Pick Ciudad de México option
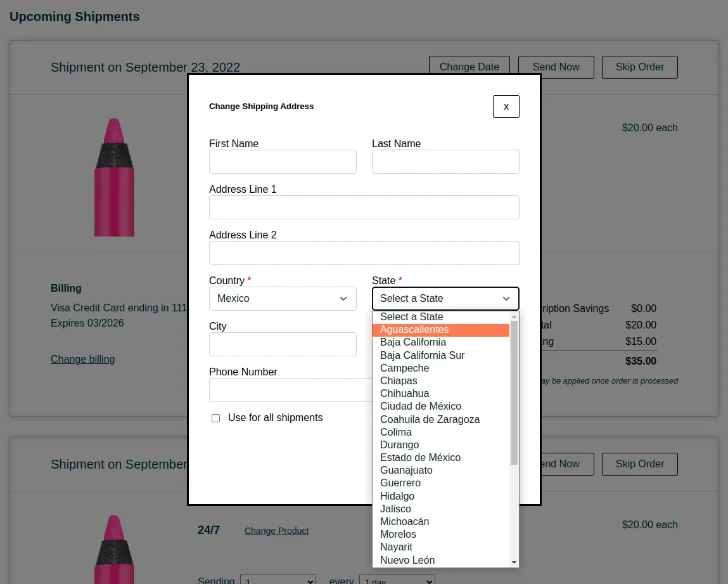 pyautogui.click(x=440, y=406)
